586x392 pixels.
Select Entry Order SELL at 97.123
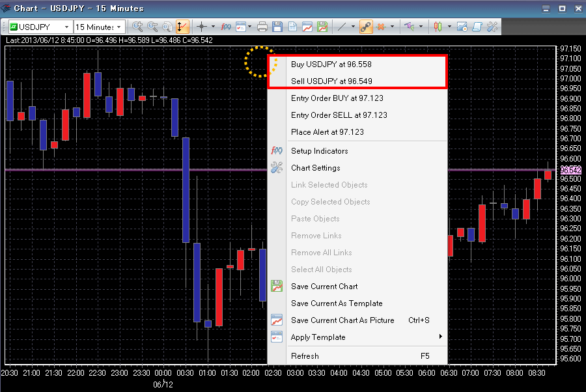click(x=357, y=115)
